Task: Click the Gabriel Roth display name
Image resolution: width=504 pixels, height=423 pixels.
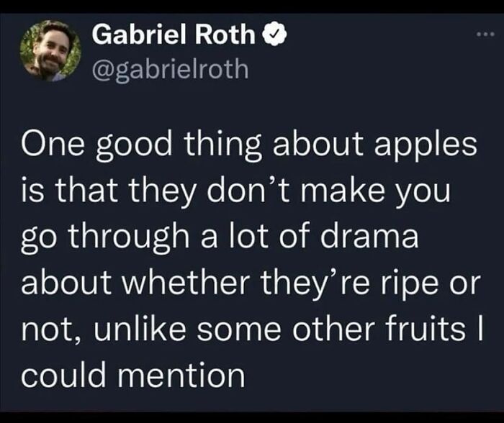Action: pos(174,35)
